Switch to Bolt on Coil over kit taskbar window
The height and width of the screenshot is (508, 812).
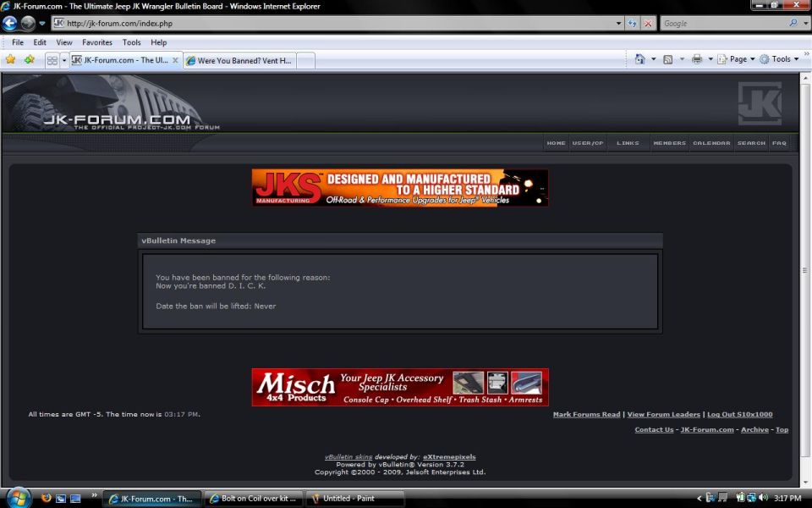[253, 499]
